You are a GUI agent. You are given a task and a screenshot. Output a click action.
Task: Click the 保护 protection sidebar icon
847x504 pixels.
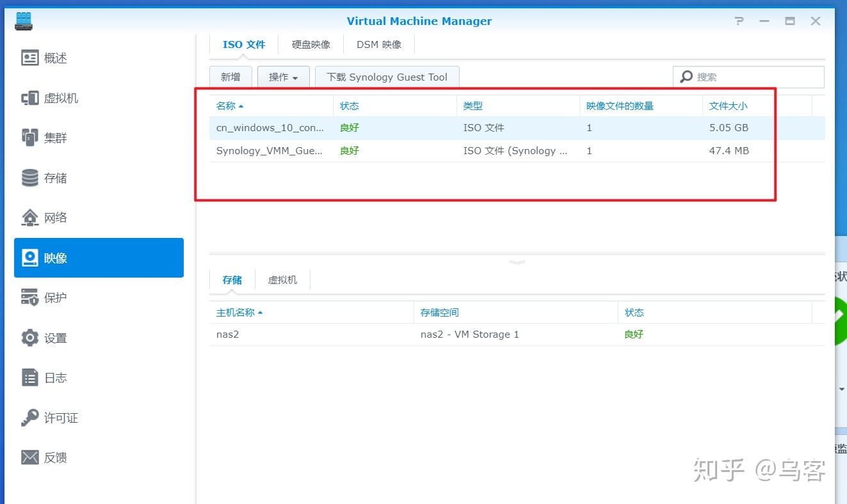click(30, 297)
